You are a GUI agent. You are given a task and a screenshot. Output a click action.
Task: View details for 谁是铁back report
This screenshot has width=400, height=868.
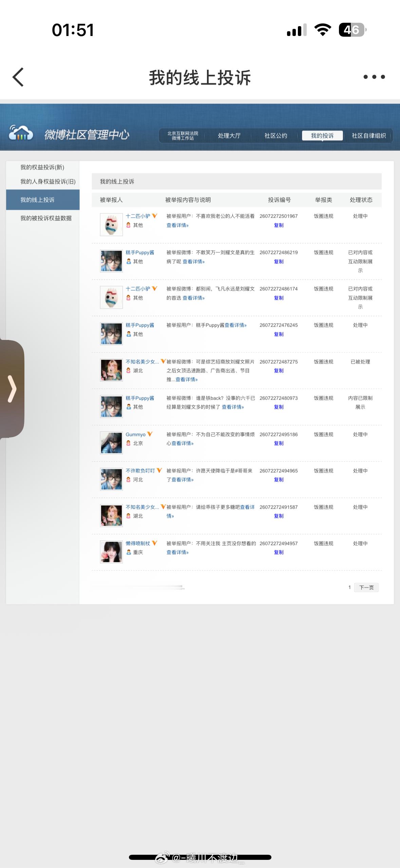(233, 407)
